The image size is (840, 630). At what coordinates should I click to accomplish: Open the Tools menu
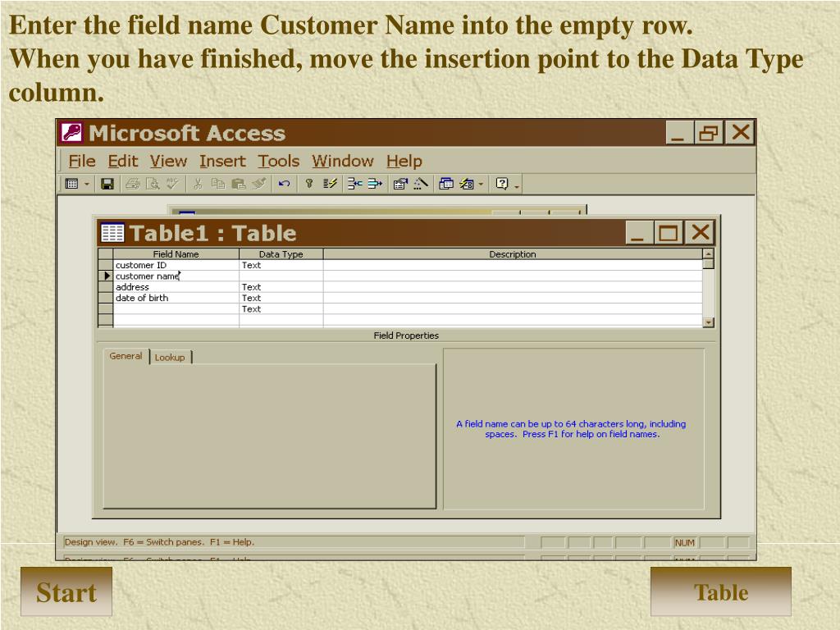tap(279, 161)
